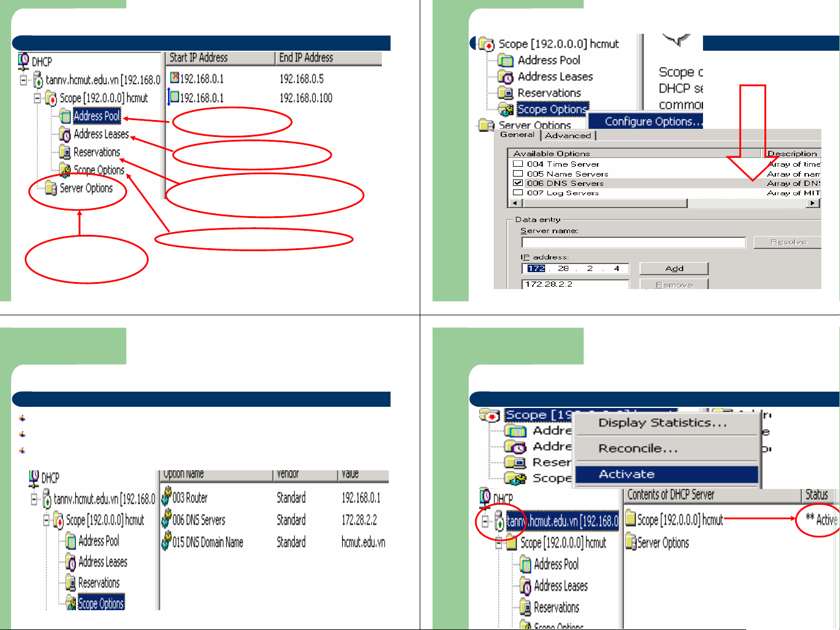Switch to the Advanced tab
This screenshot has height=630, width=840.
click(568, 135)
